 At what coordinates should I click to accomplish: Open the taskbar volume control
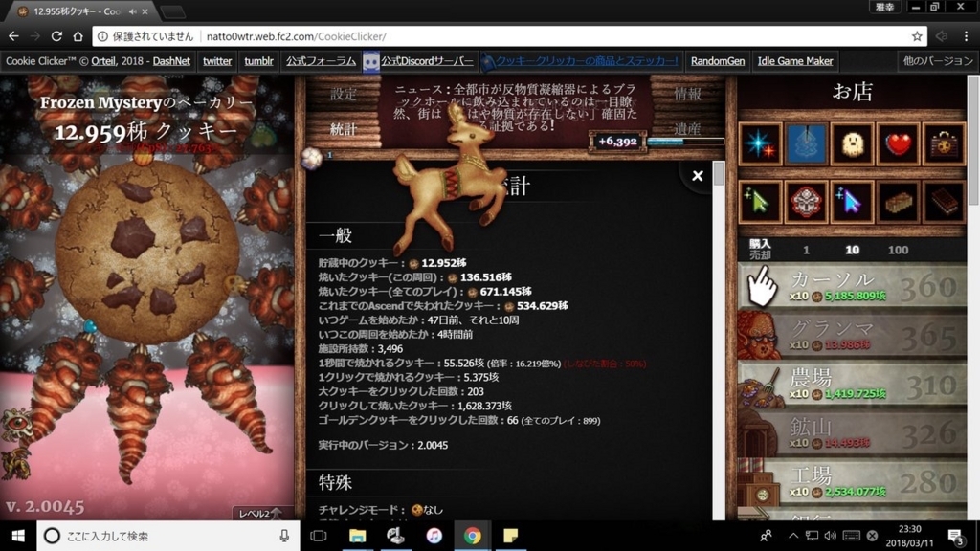pyautogui.click(x=830, y=536)
